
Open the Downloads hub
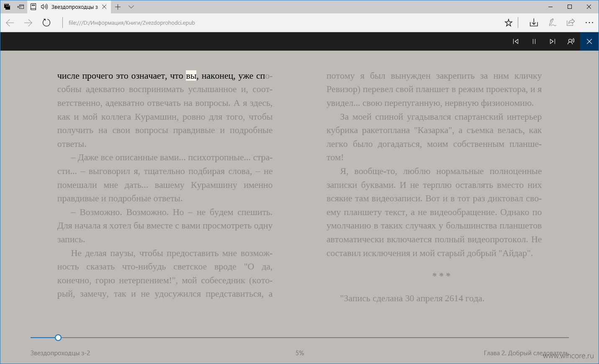(x=534, y=23)
